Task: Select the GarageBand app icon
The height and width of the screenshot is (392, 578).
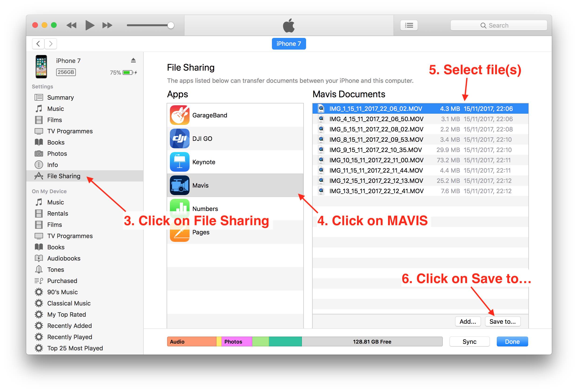Action: pyautogui.click(x=179, y=115)
